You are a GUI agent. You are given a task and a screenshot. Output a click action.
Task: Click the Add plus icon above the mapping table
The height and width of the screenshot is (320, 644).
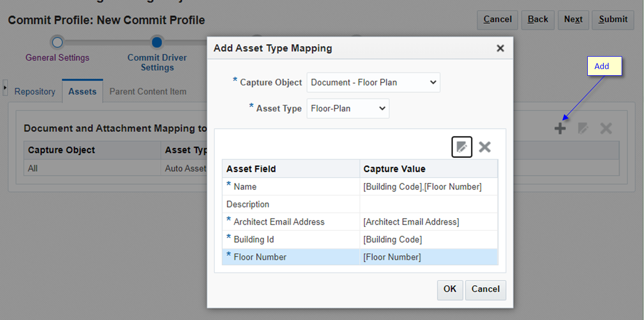[x=560, y=128]
